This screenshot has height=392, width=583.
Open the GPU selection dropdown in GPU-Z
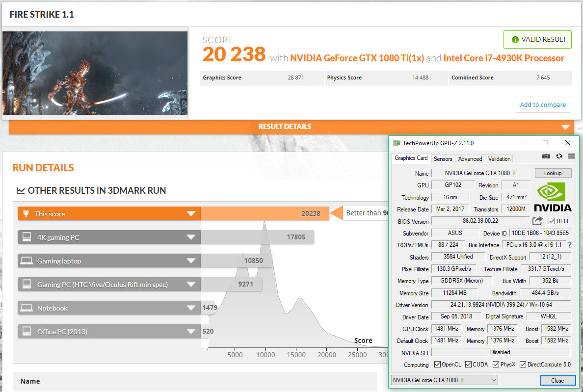tap(444, 380)
